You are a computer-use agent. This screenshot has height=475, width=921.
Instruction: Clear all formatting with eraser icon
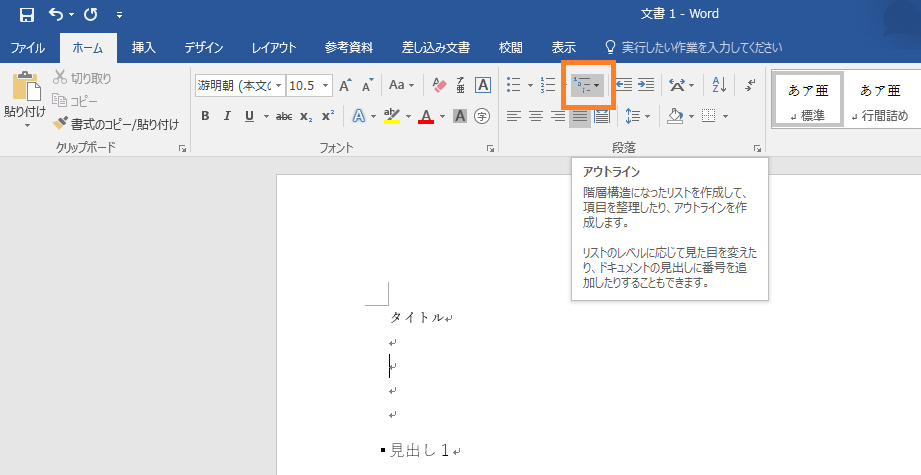coord(439,85)
